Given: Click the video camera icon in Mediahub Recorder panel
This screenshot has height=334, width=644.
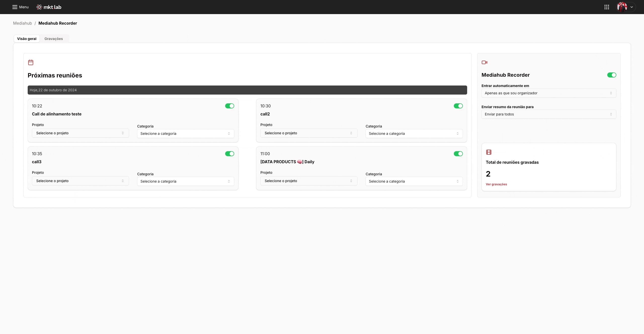Looking at the screenshot, I should pos(485,62).
